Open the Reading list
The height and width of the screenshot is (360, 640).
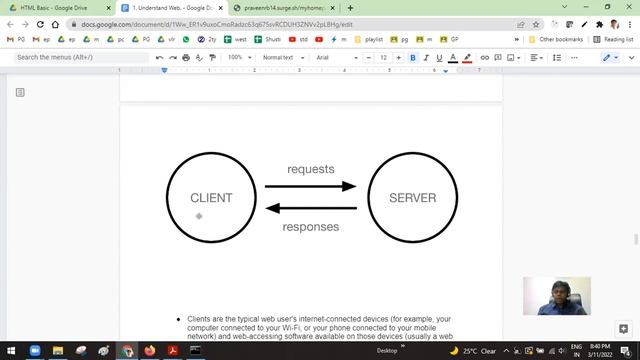point(613,39)
